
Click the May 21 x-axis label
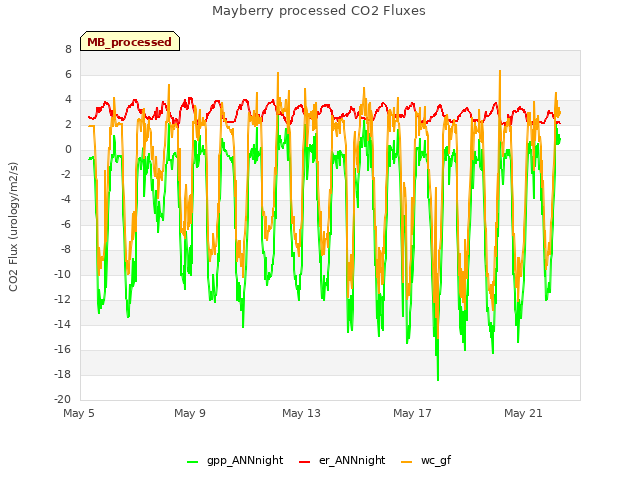tap(523, 413)
